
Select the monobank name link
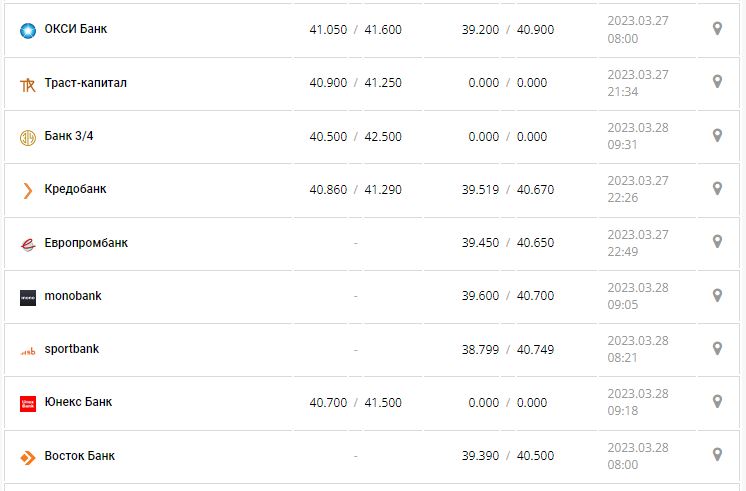(x=73, y=296)
